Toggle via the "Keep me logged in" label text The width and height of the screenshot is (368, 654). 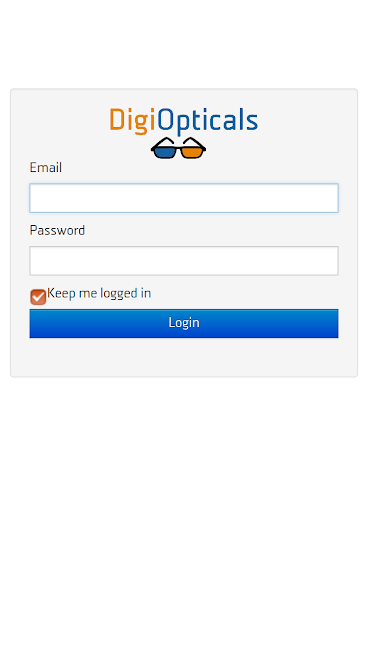(x=99, y=294)
